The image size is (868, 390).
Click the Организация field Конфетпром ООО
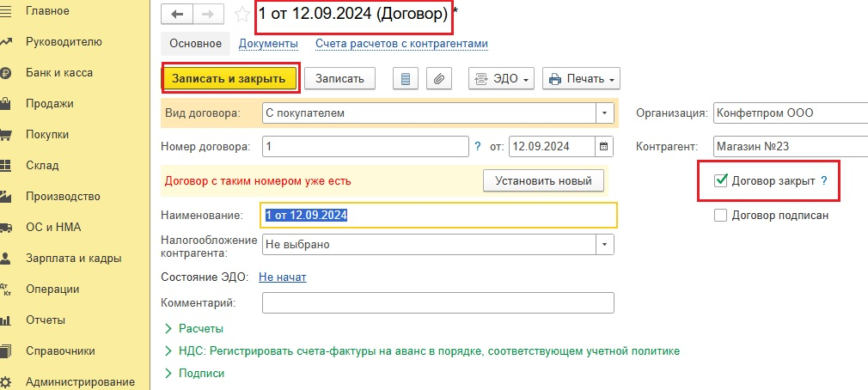791,113
